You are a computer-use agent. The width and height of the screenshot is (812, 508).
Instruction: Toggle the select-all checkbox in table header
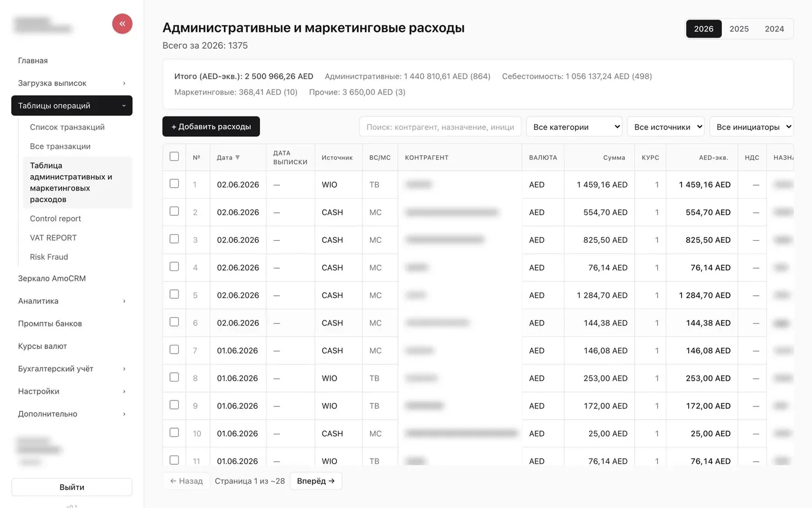coord(174,156)
